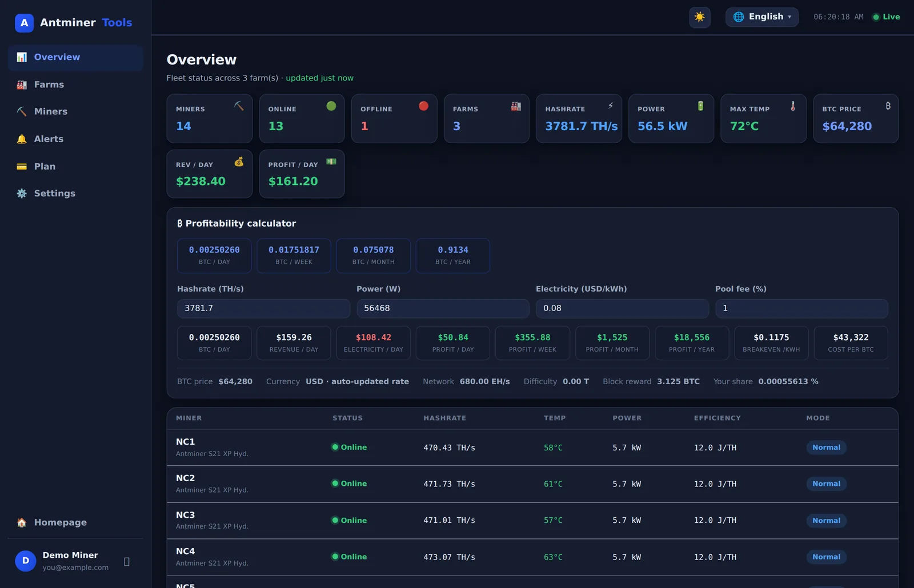Click the 3781.7 TH/s Hashrate card value
914x588 pixels.
tap(581, 126)
